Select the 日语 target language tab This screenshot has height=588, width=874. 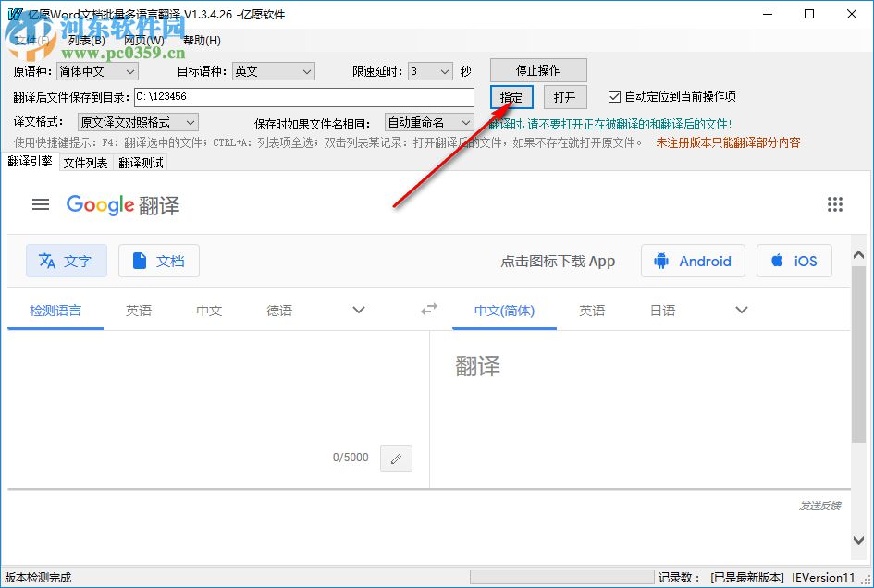tap(662, 312)
